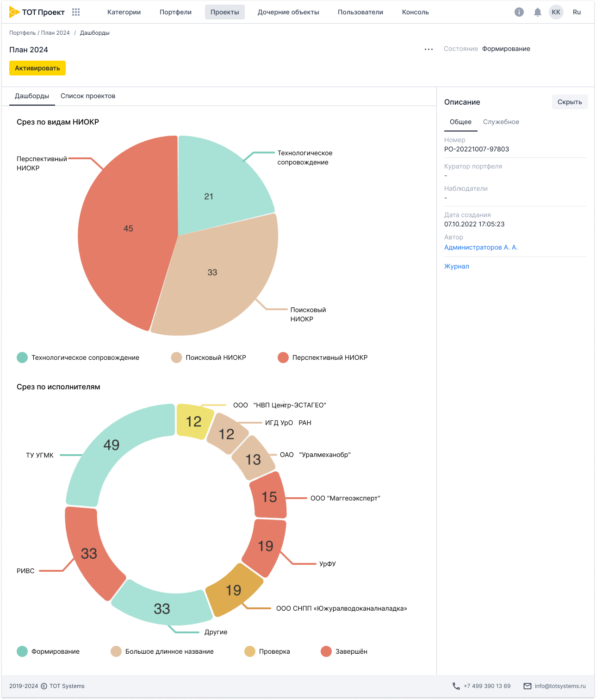Click the phone icon in footer

456,686
